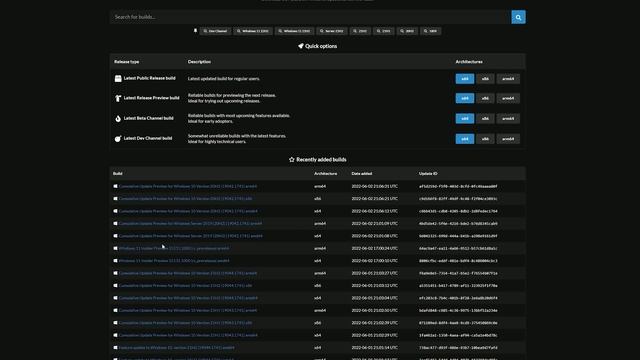Viewport: 640px width, 360px height.
Task: Open the Feature update to Windows 10 amd64 link
Action: [x=176, y=348]
